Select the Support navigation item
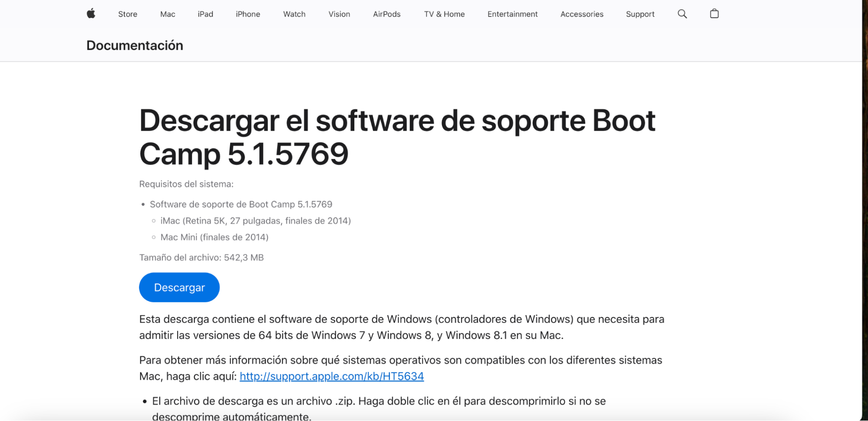Screen dimensions: 868x421 pos(640,14)
